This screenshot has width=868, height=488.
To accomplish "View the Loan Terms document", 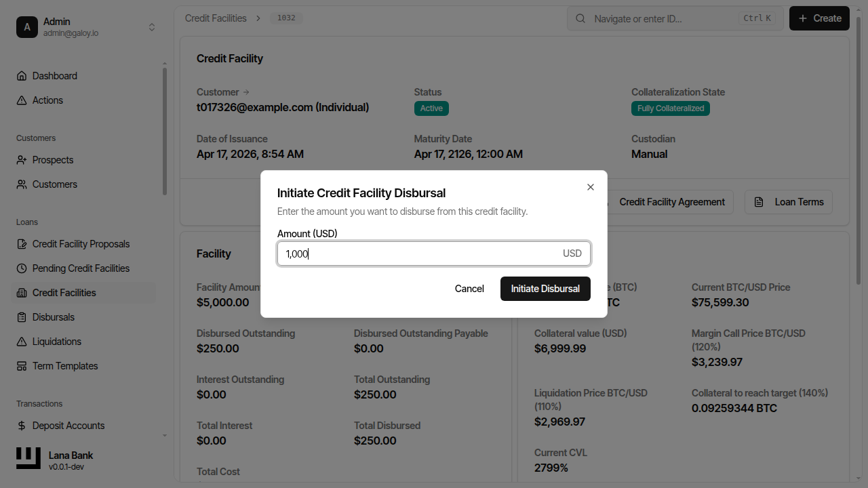I will coord(789,201).
